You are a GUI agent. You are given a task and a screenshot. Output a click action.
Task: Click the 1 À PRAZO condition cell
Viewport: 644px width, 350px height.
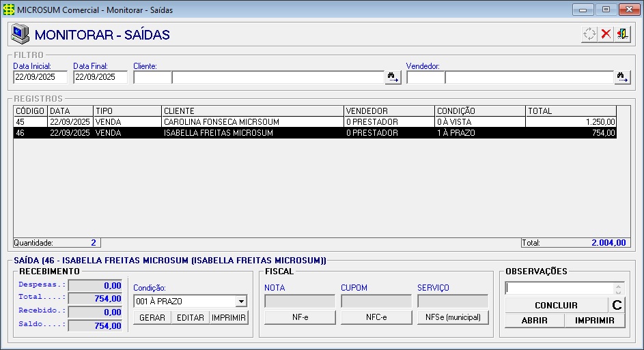(x=479, y=133)
